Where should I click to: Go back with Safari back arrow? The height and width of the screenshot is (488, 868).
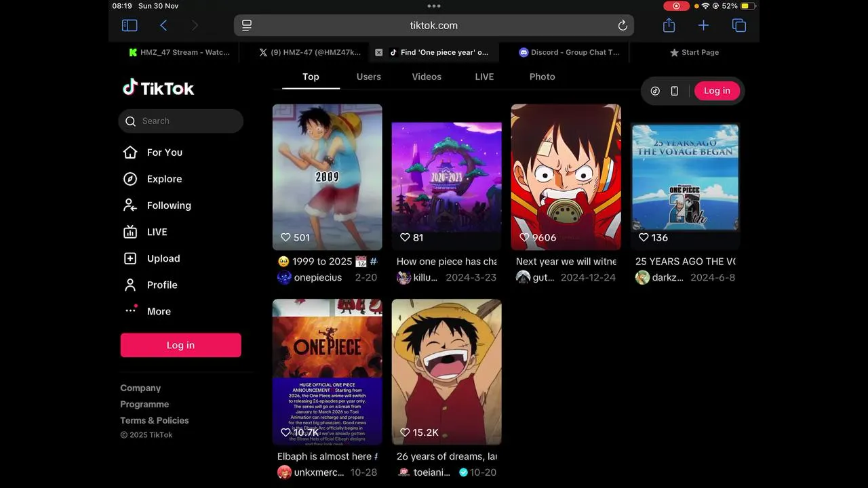coord(163,25)
